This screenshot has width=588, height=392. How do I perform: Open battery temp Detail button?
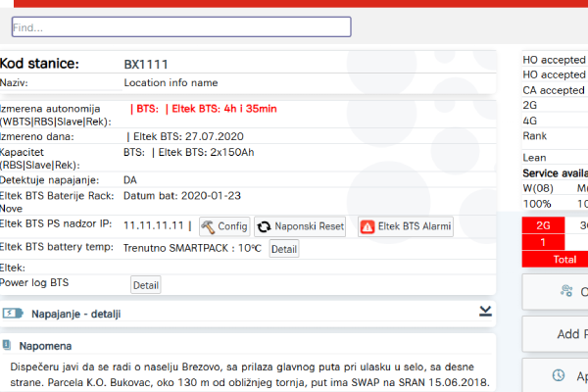tap(284, 249)
